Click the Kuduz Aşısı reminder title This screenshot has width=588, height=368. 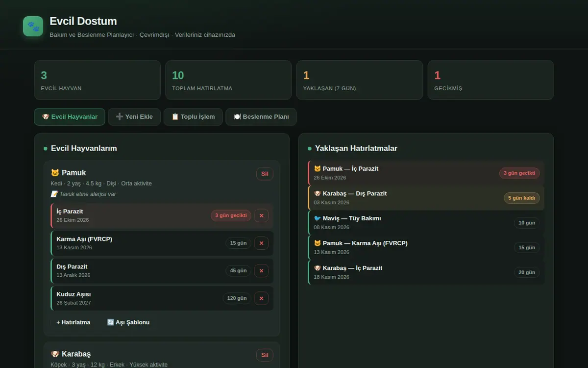click(73, 294)
